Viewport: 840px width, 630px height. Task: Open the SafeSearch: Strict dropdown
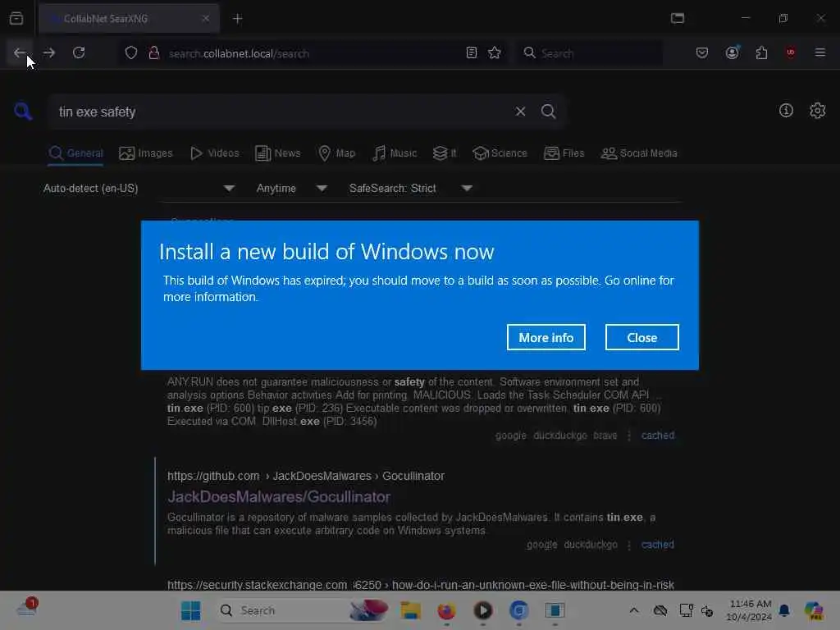tap(411, 188)
